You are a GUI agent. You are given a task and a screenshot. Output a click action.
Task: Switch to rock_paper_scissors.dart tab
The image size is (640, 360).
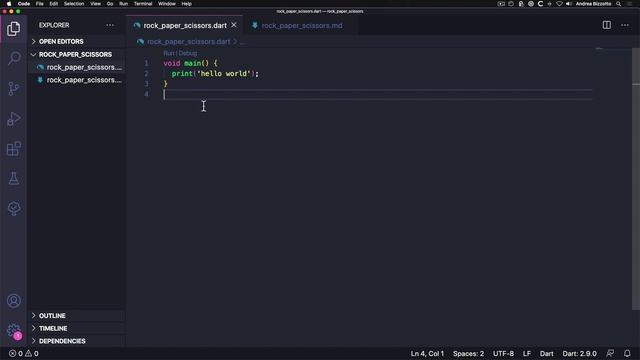(x=184, y=25)
